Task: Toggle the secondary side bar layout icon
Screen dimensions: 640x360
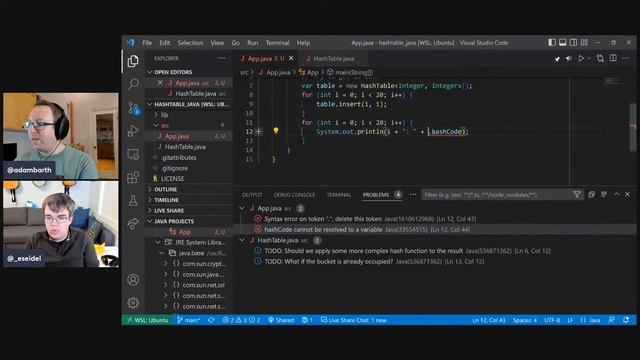Action: [573, 42]
